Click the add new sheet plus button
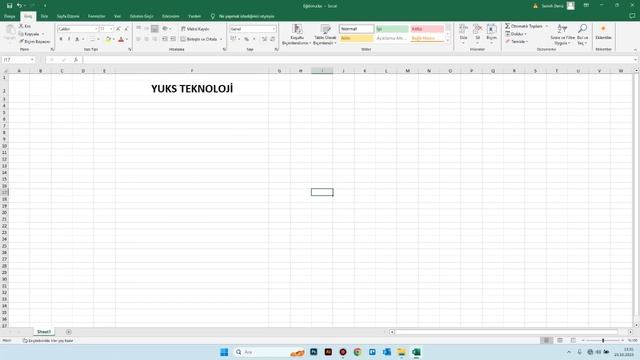This screenshot has height=360, width=640. coord(69,332)
